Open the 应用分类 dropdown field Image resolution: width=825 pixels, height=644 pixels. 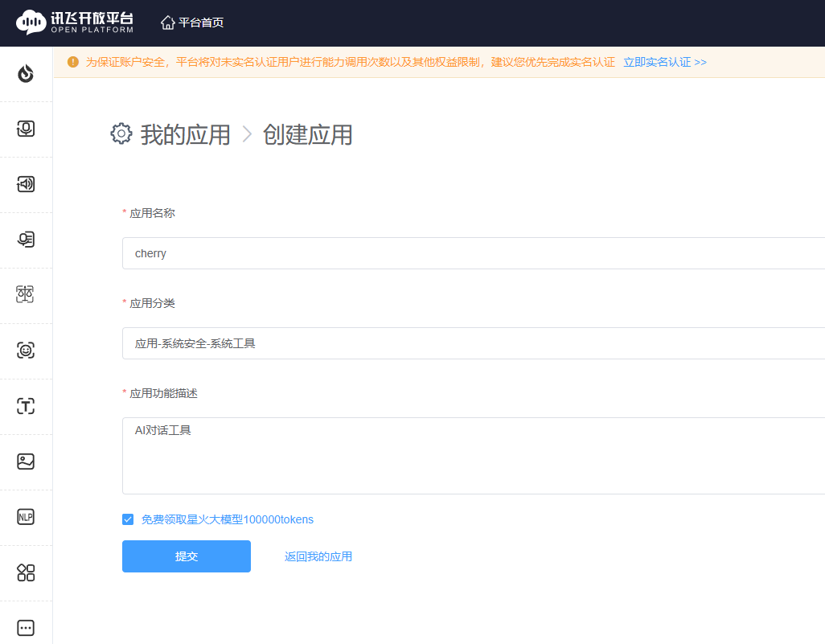pyautogui.click(x=473, y=343)
